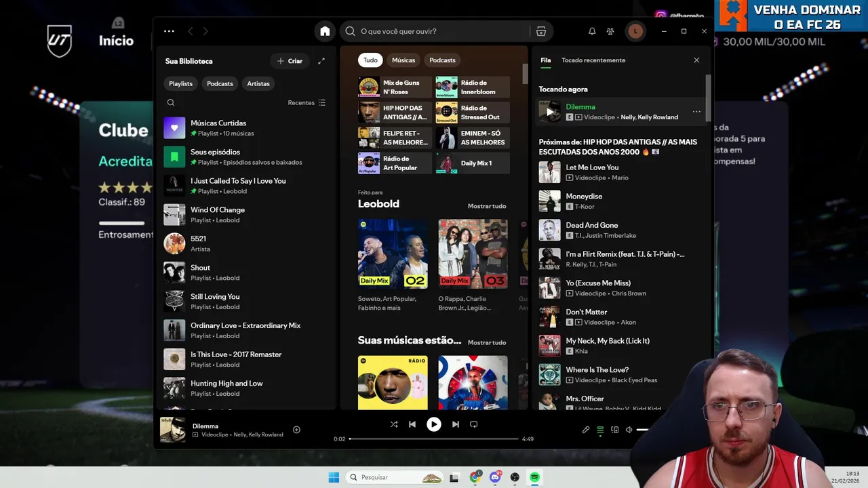The width and height of the screenshot is (868, 488).
Task: Filter library by Artistas
Action: (x=258, y=83)
